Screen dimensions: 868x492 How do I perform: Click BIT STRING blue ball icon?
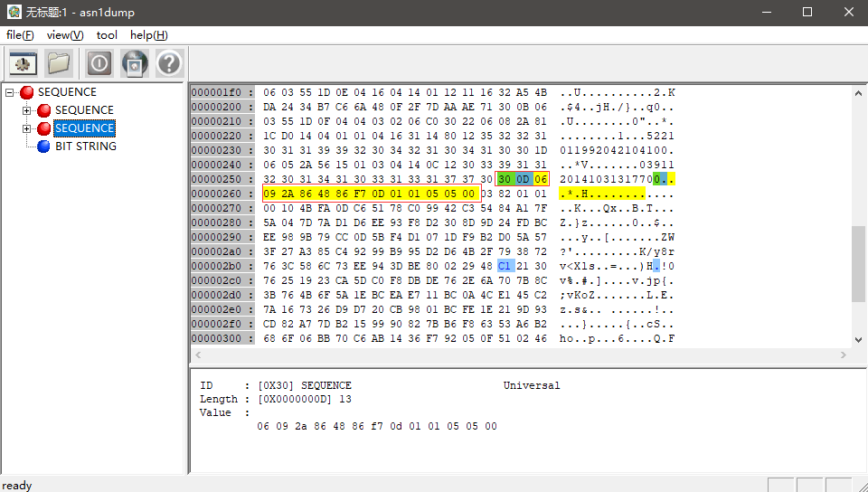(43, 147)
